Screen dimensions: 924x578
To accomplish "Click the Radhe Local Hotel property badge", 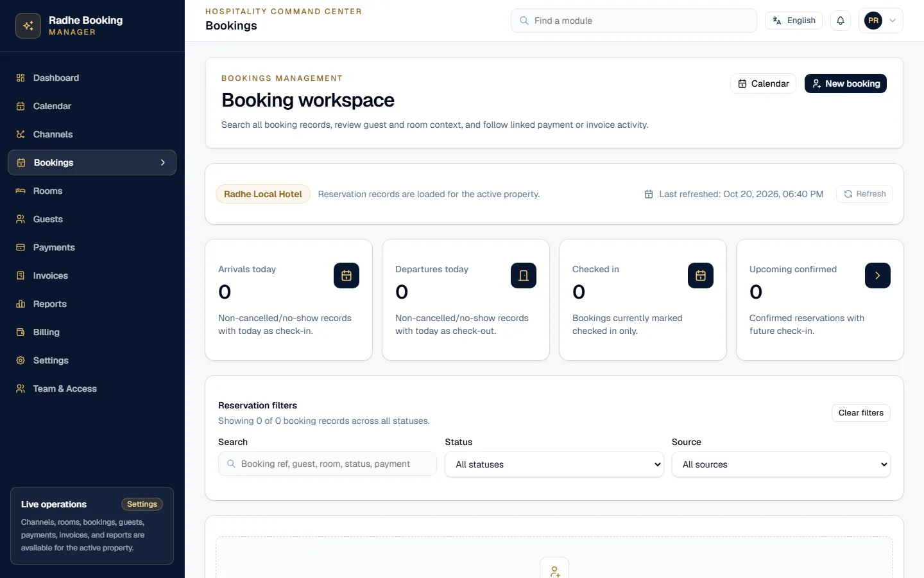I will pos(263,194).
